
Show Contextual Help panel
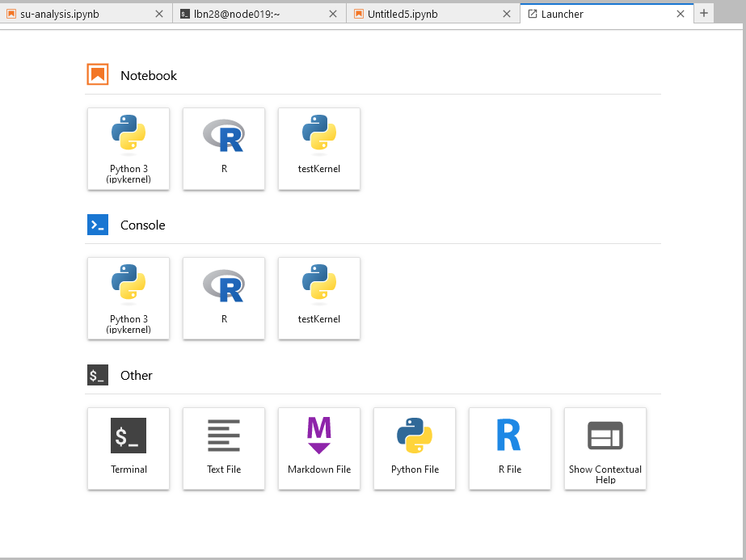tap(605, 448)
